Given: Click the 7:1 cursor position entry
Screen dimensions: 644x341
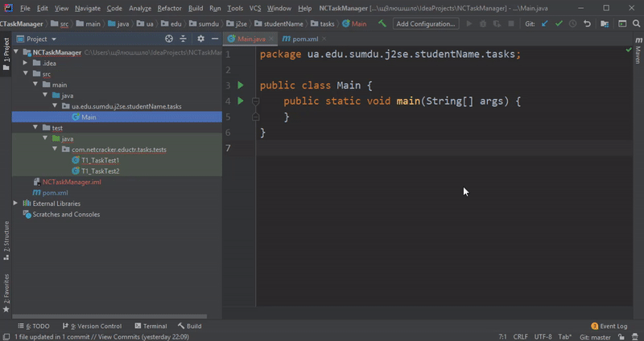Looking at the screenshot, I should (502, 337).
